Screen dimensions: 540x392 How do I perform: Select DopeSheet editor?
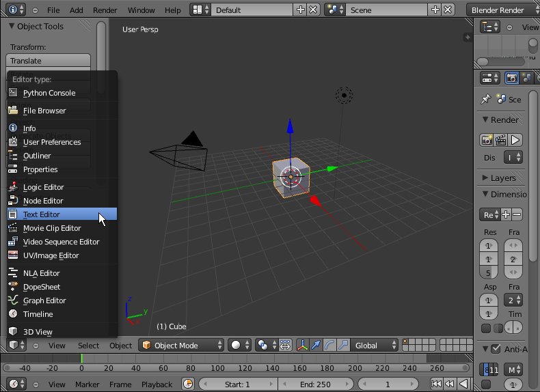coord(62,287)
